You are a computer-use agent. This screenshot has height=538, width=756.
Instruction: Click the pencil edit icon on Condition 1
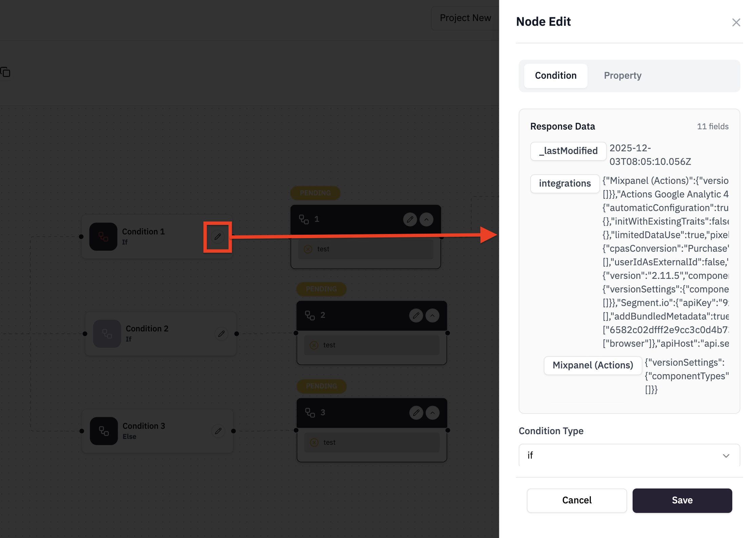click(x=218, y=237)
